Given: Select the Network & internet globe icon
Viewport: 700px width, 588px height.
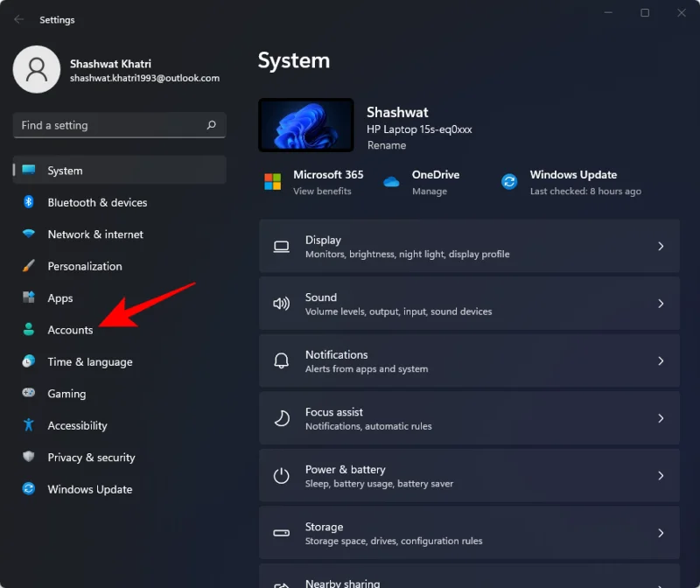Looking at the screenshot, I should coord(29,234).
